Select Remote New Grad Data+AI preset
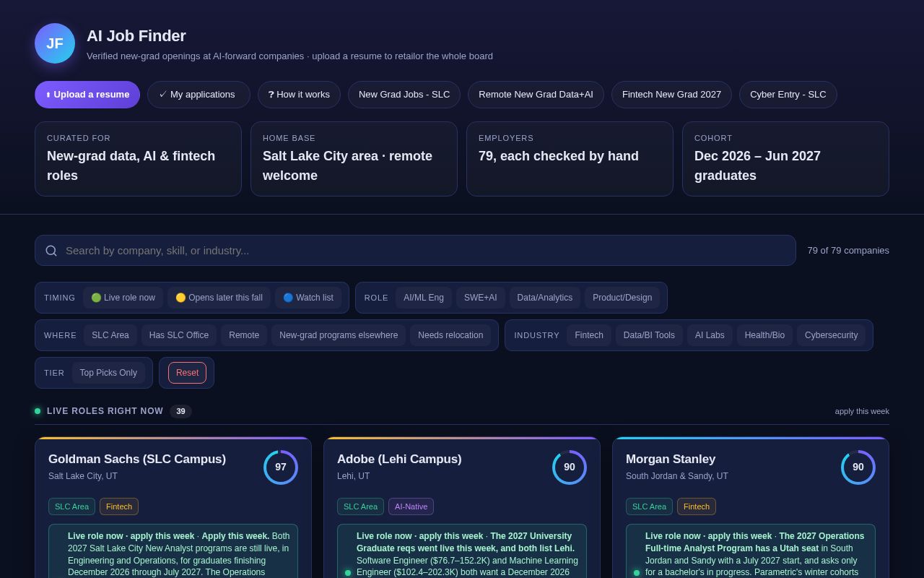This screenshot has width=924, height=578. click(x=536, y=95)
